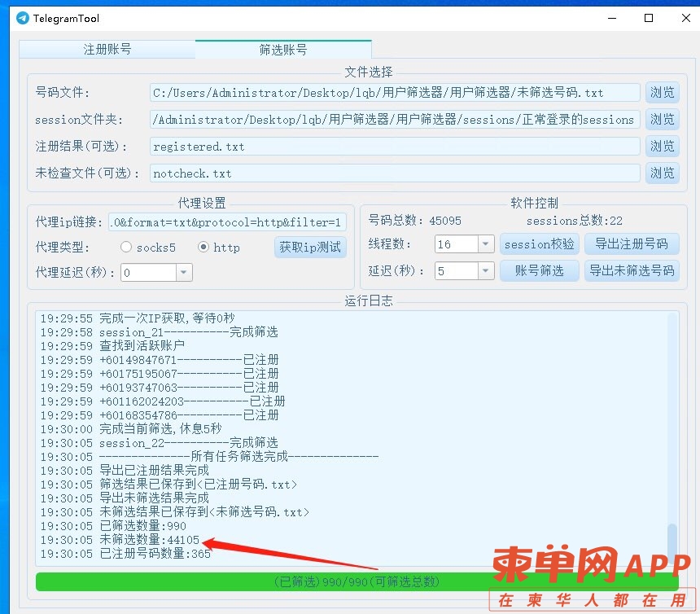Click the registered.txt input field
700x614 pixels.
tap(395, 147)
